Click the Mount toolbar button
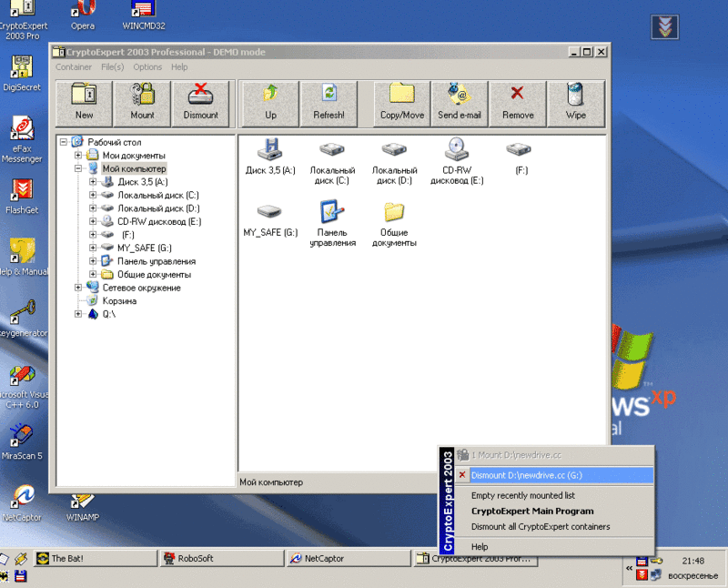Screen dimensions: 728x588 [143, 104]
